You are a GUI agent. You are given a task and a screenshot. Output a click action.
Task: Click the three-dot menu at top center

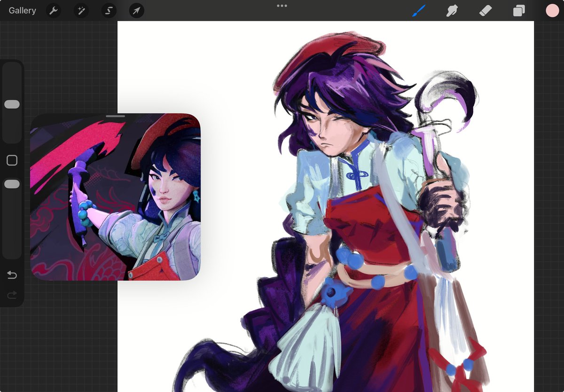282,6
